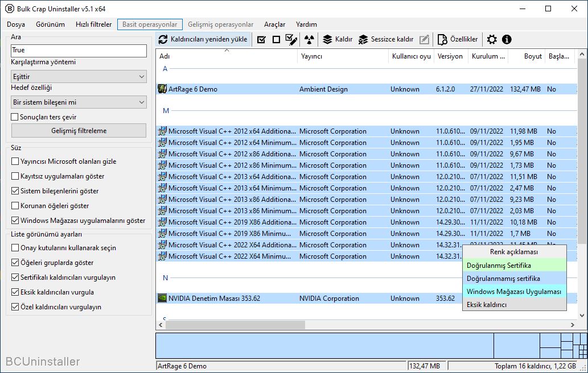This screenshot has height=373, width=588.
Task: Click the Bulk Crap Uninstaller title bar logo
Action: (9, 9)
